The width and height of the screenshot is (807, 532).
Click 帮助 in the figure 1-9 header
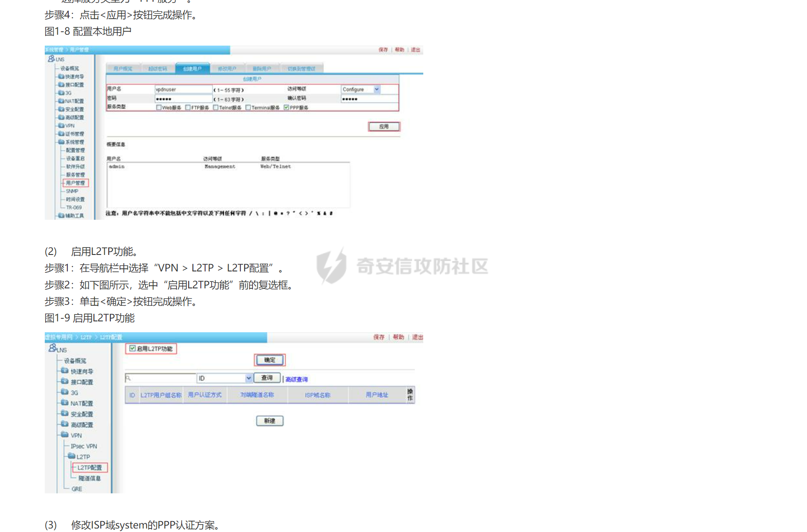click(x=399, y=337)
